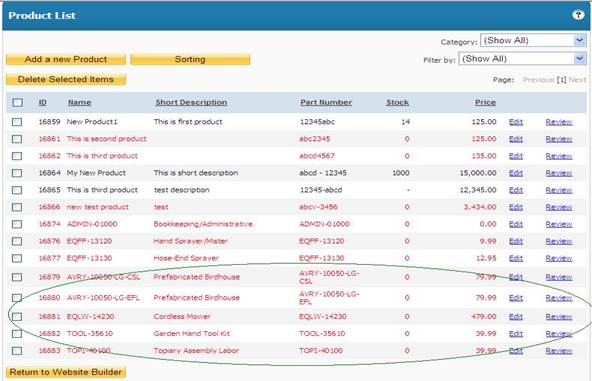Check the box for product 16862
This screenshot has width=592, height=381.
click(x=17, y=156)
